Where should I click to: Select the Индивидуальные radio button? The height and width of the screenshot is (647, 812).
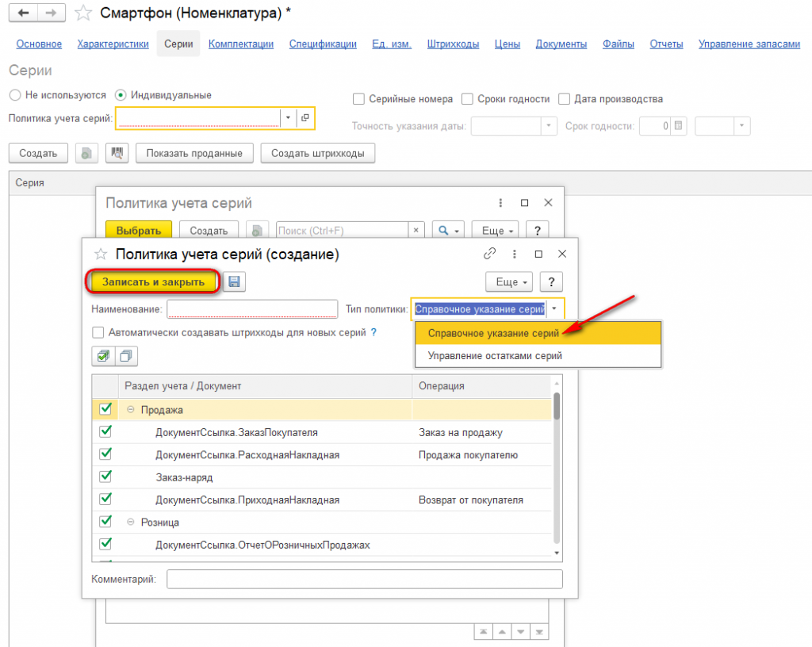coord(121,95)
